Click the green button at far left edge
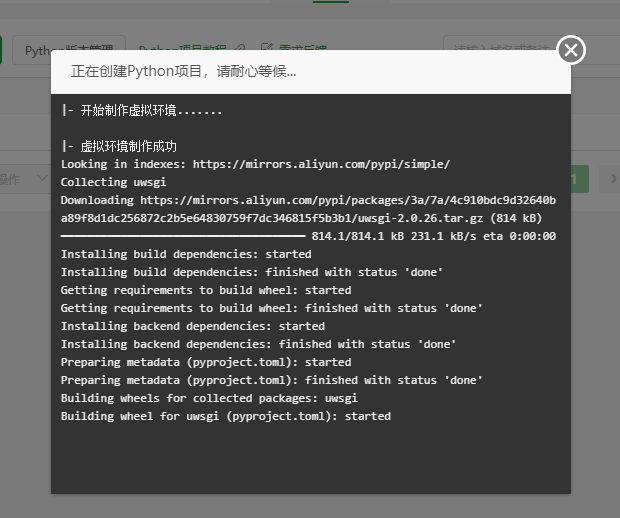The height and width of the screenshot is (518, 620). (x=2, y=50)
